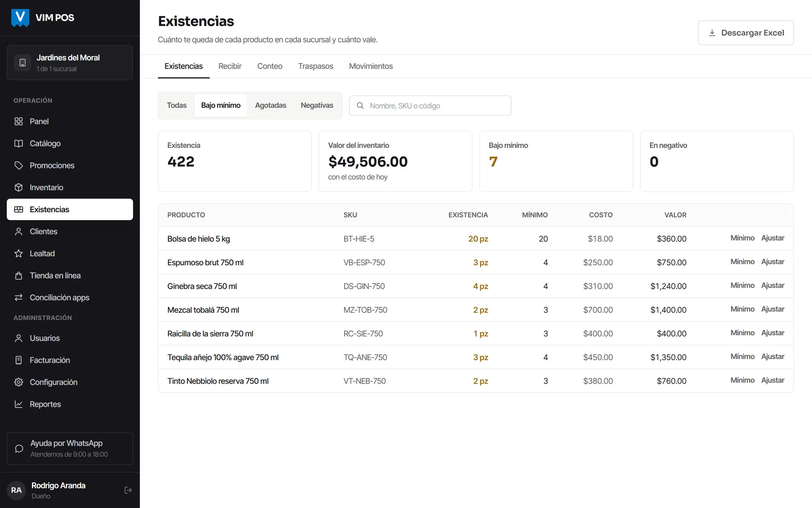
Task: Click the VIM POS logo icon
Action: click(20, 18)
